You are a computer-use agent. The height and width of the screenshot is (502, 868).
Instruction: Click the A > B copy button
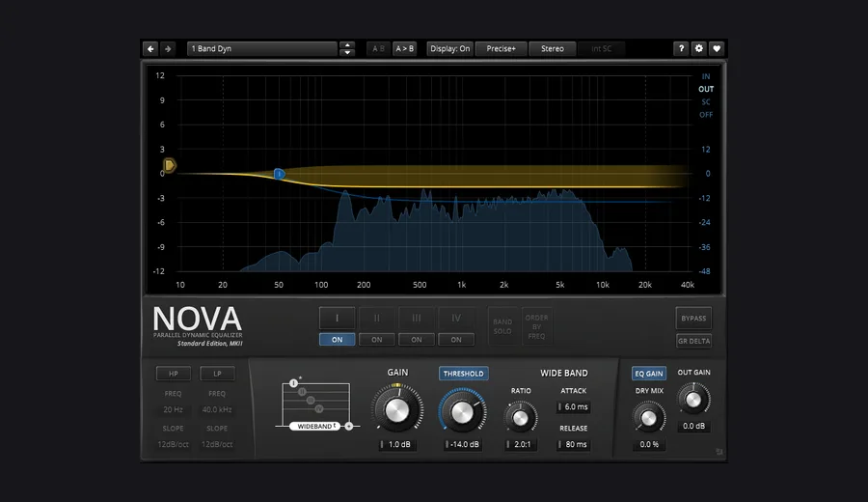tap(405, 49)
